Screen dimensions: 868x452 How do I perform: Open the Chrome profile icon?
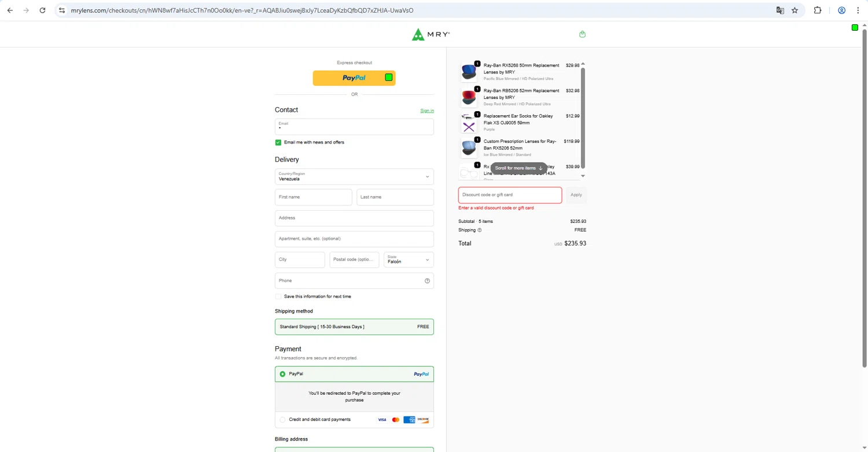pyautogui.click(x=842, y=10)
